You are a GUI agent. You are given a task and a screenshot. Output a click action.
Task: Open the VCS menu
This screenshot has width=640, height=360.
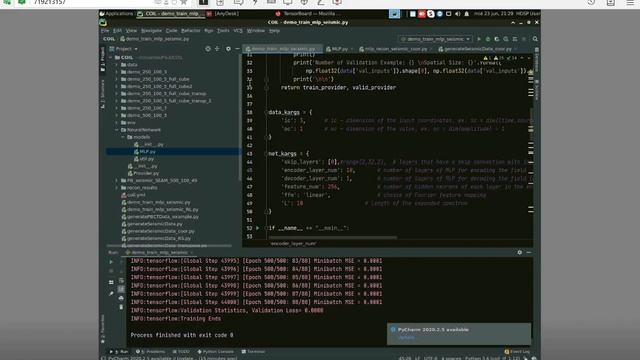click(x=238, y=31)
